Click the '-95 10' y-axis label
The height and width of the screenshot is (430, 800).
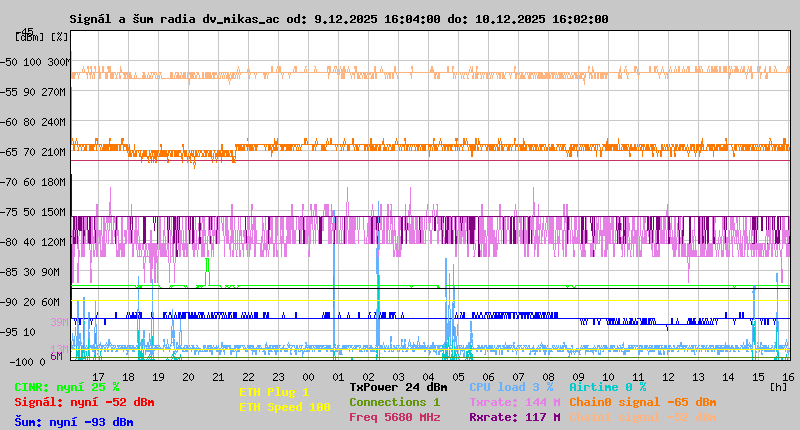coord(18,332)
